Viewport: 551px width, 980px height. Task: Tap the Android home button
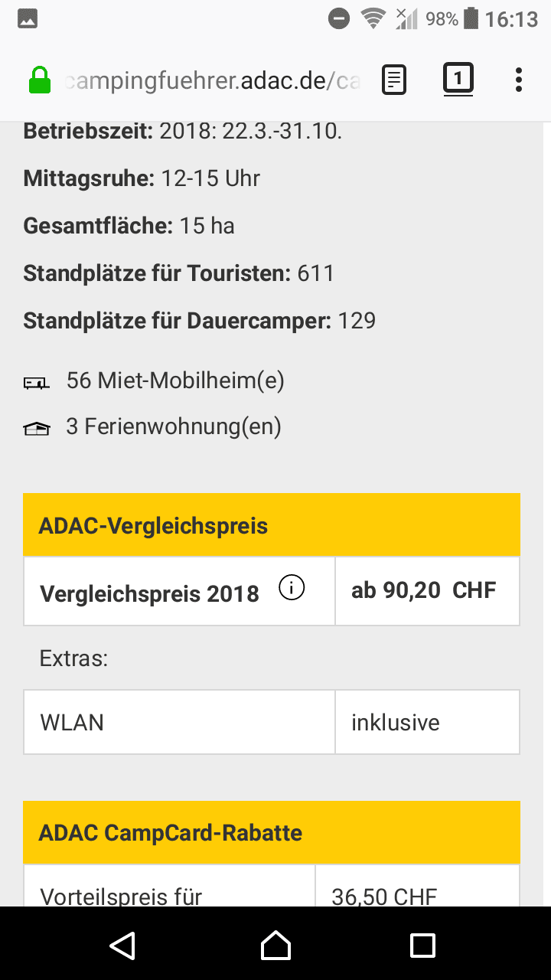coord(275,945)
